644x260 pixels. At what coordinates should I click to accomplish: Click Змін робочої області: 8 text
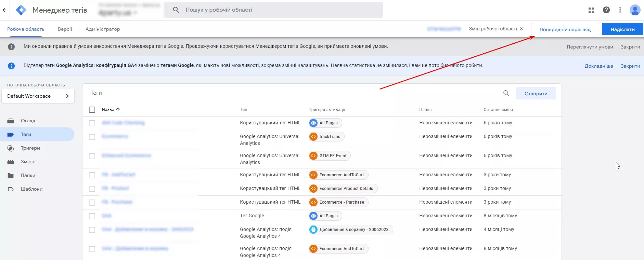tap(496, 29)
